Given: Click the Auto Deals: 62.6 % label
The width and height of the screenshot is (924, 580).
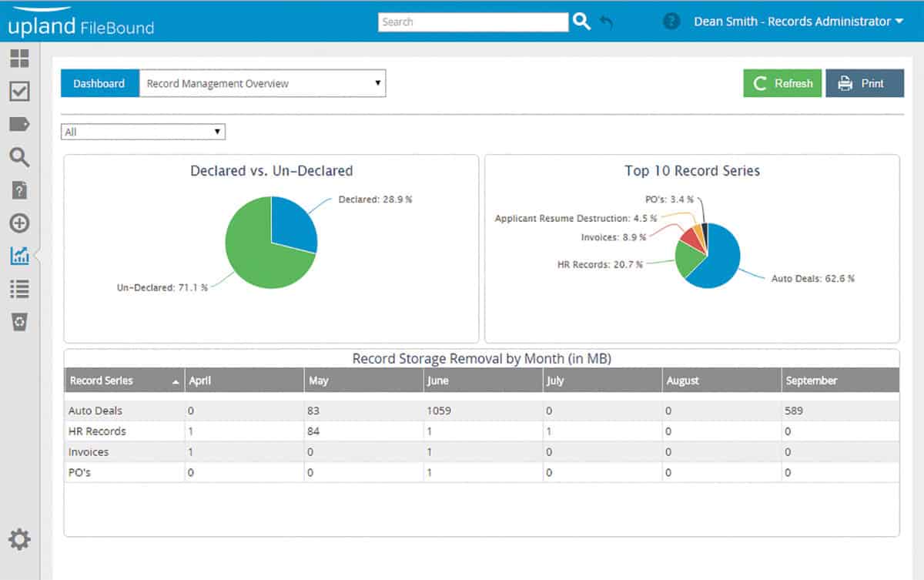Looking at the screenshot, I should [x=813, y=278].
